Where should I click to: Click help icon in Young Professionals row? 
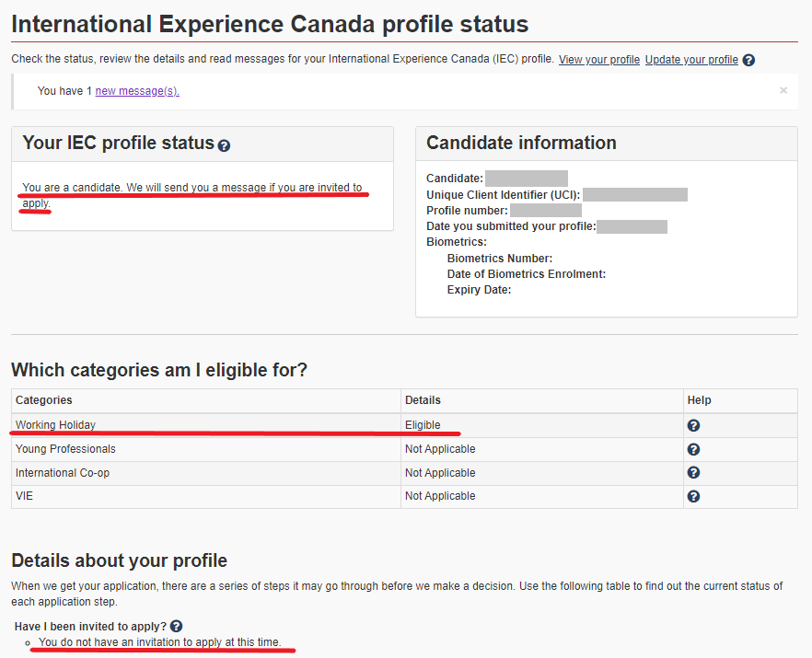tap(693, 449)
